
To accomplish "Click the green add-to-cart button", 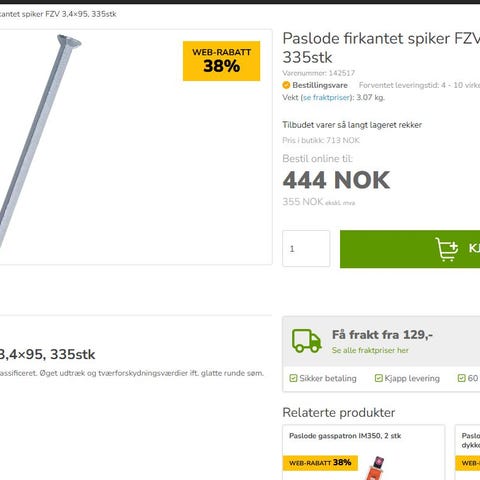I will [x=410, y=249].
